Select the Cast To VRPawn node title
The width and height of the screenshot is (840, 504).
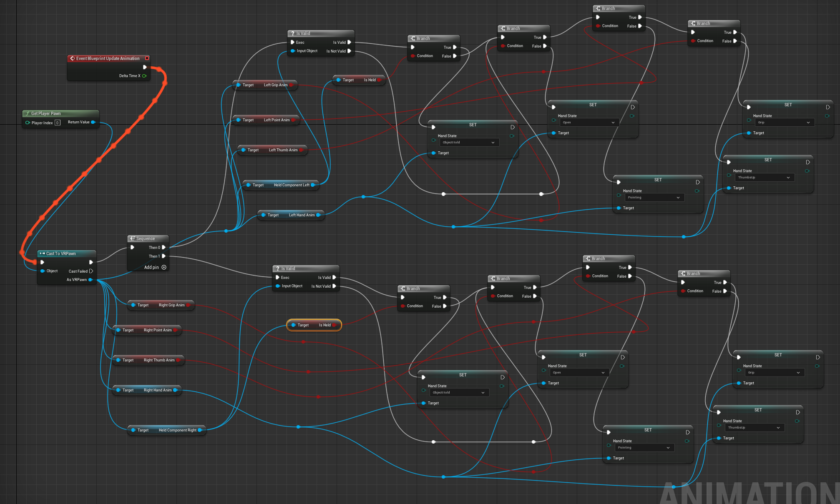coord(61,253)
